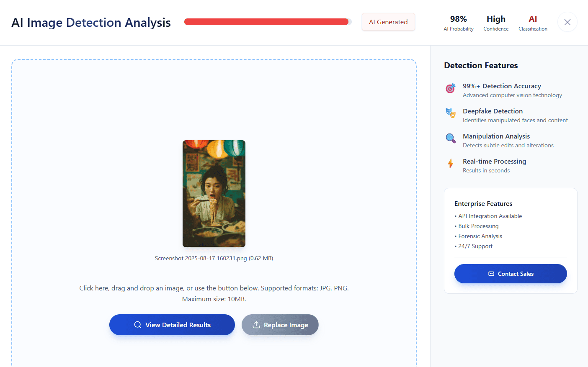588x367 pixels.
Task: Click the 99%+ Detection Accuracy label
Action: pos(502,86)
